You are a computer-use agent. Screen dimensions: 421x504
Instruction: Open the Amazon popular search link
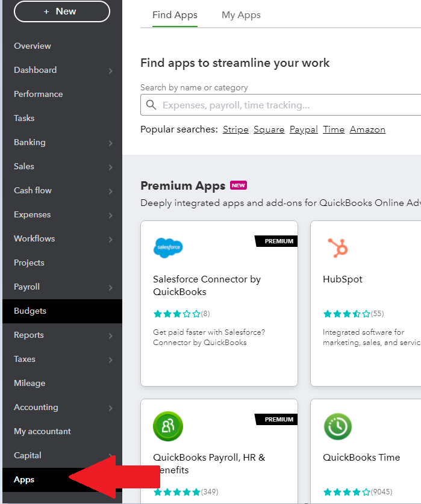click(367, 129)
